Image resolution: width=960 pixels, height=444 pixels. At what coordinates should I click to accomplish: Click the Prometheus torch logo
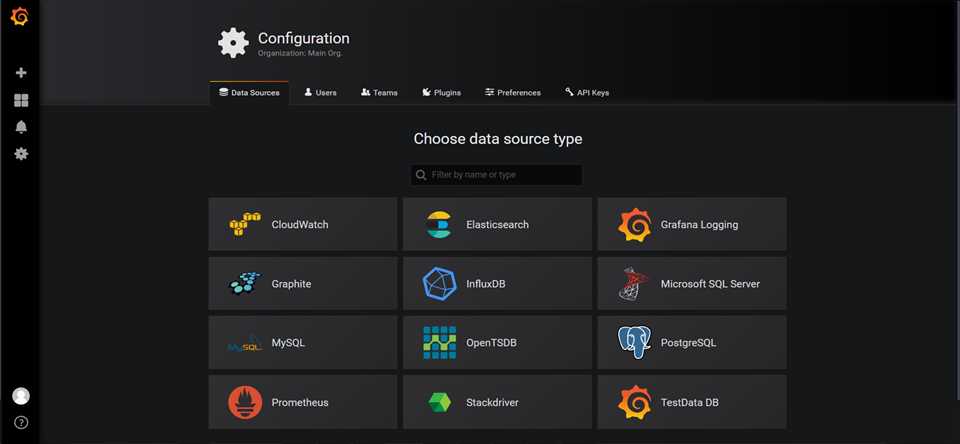click(x=245, y=402)
